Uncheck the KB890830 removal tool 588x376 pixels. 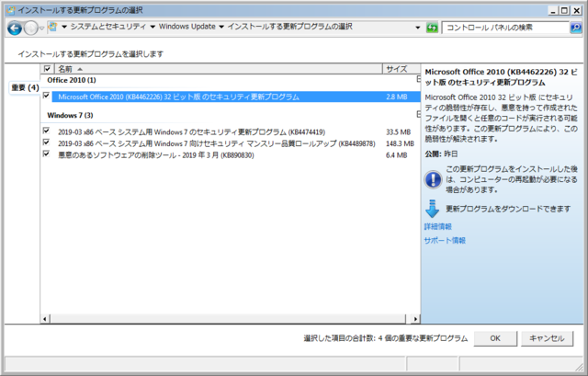point(46,154)
